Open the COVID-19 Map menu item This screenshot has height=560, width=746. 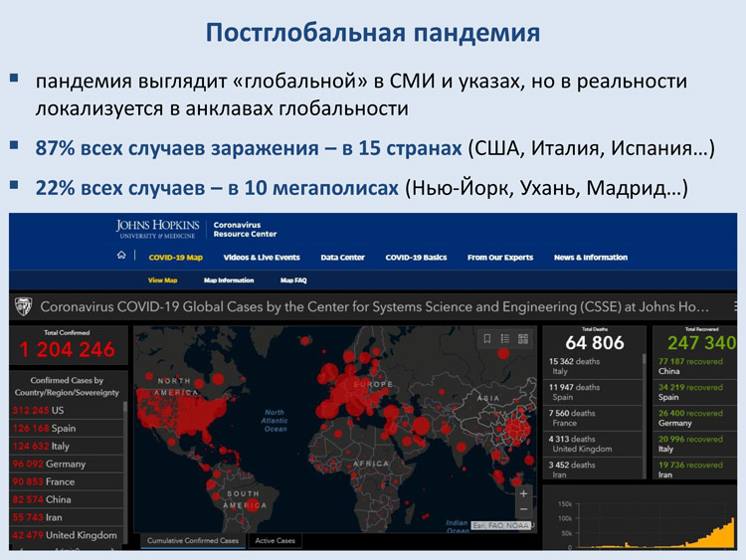click(x=175, y=258)
